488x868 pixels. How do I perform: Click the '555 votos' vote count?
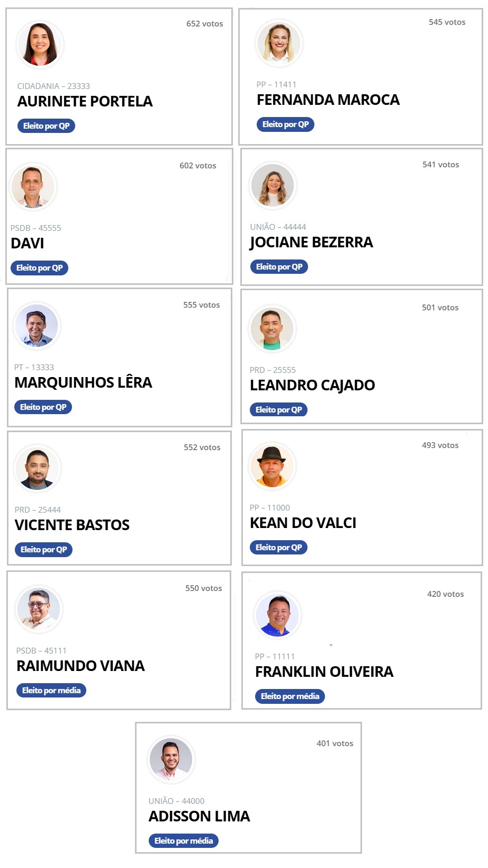(202, 305)
